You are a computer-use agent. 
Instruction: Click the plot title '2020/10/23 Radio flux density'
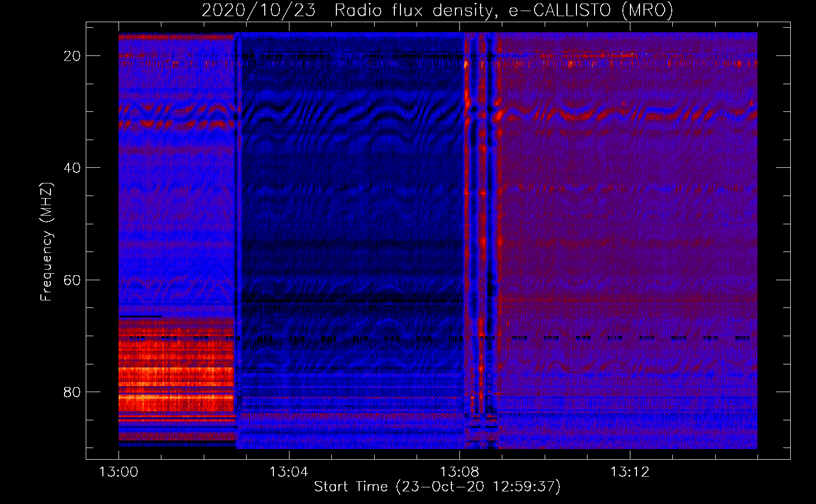pyautogui.click(x=437, y=11)
